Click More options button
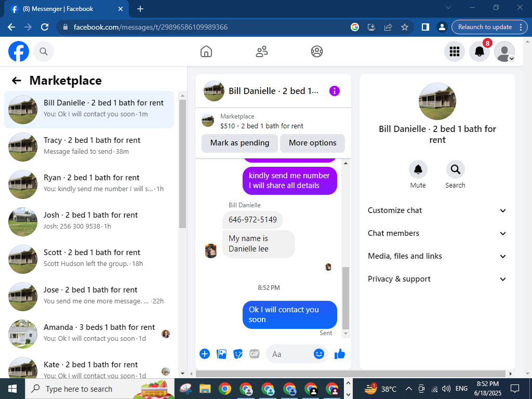This screenshot has height=399, width=532. coord(312,143)
